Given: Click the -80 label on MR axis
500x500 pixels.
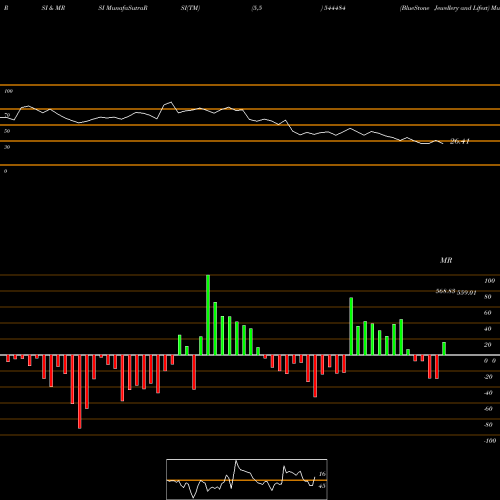Looking at the screenshot, I should click(488, 425).
